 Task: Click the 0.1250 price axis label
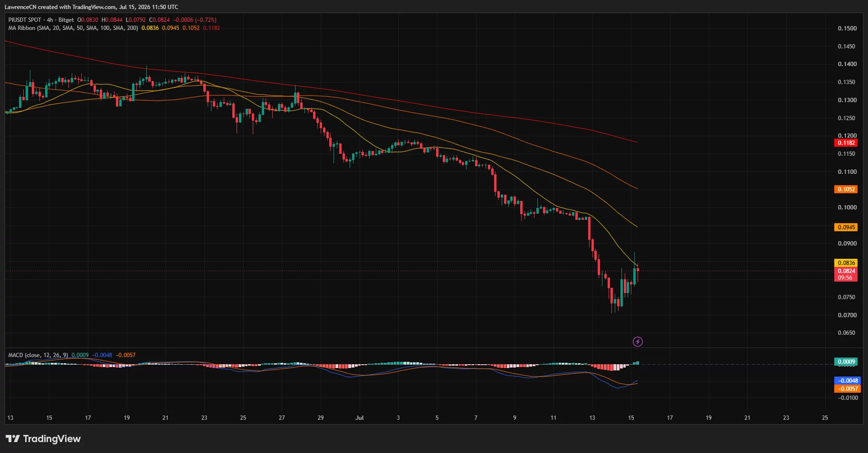click(x=847, y=118)
